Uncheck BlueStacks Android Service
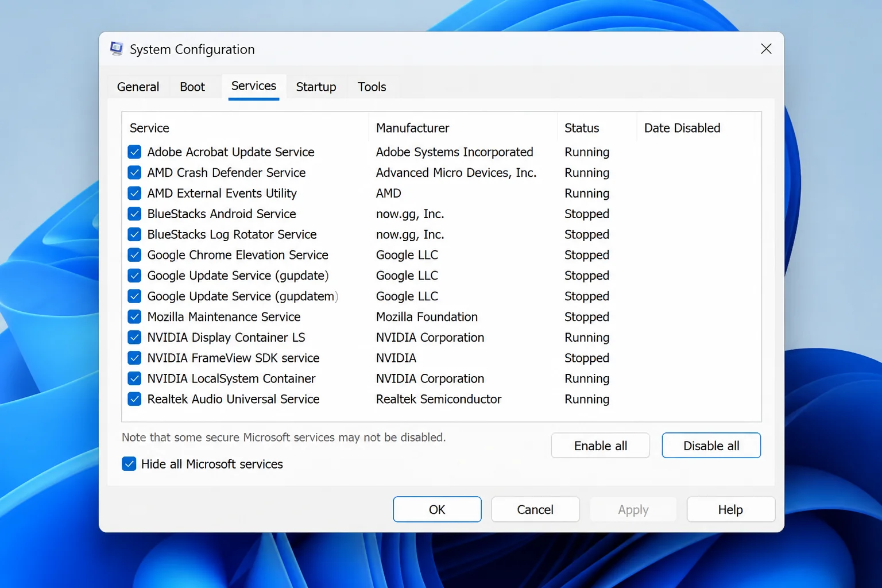Image resolution: width=882 pixels, height=588 pixels. 134,214
